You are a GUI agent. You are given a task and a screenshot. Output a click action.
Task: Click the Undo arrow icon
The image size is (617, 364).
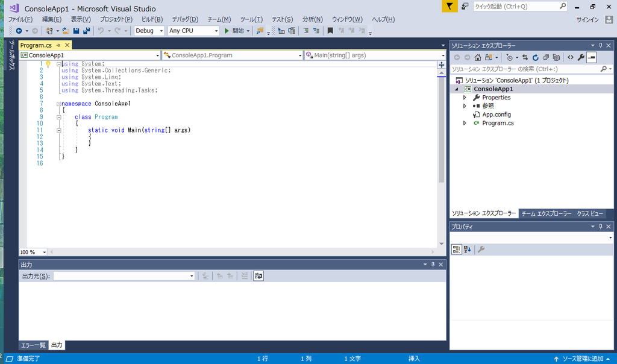click(101, 31)
